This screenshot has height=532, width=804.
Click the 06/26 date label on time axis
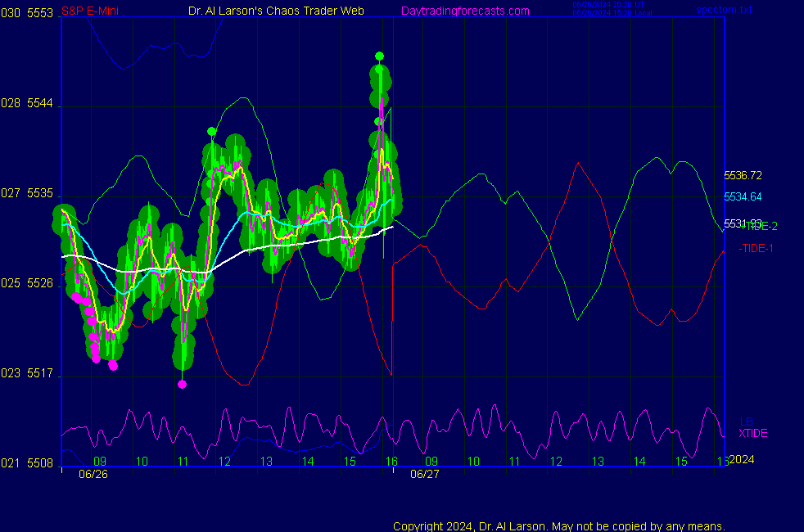point(93,474)
